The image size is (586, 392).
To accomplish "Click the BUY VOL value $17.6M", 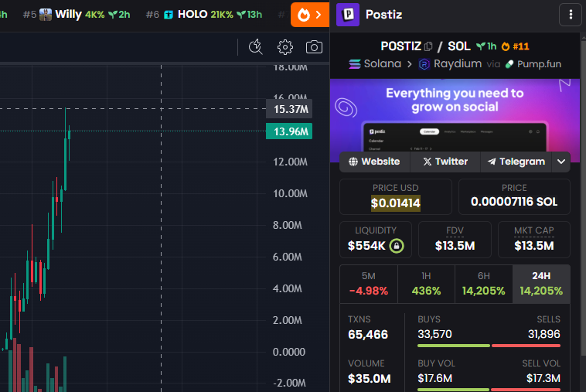I will 435,378.
